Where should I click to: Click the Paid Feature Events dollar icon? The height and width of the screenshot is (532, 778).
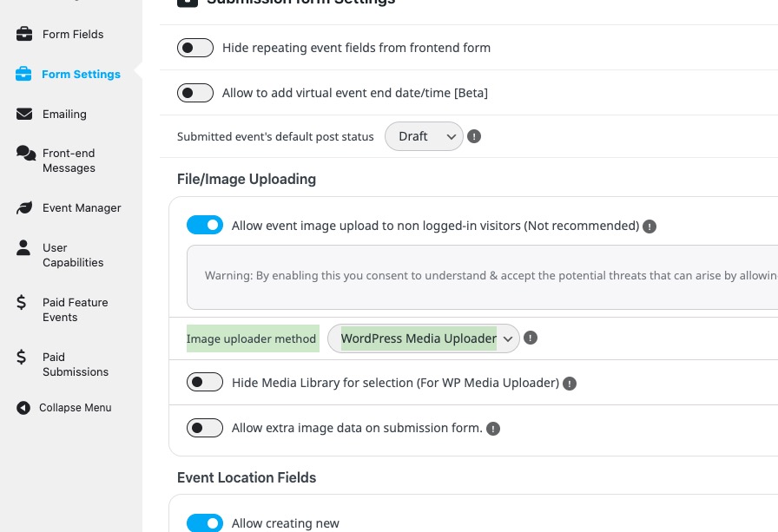[x=22, y=303]
